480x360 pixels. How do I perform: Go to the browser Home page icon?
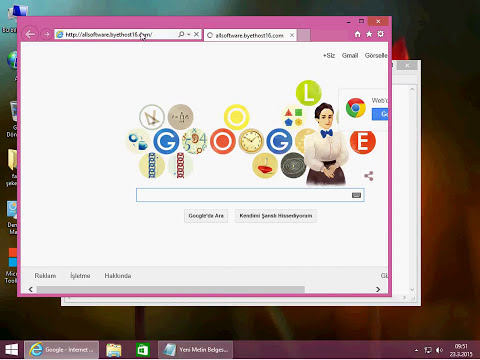coord(357,34)
